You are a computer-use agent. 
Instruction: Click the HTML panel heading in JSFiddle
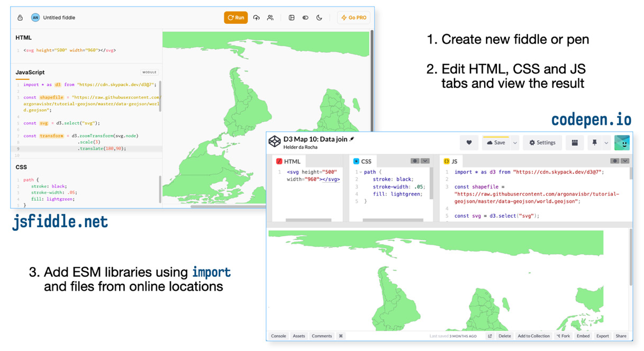[23, 38]
